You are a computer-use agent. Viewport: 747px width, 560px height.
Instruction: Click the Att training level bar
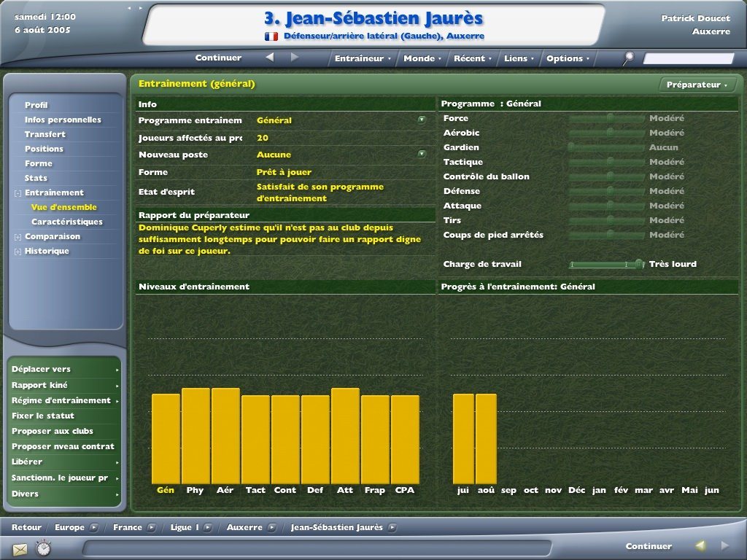(345, 436)
